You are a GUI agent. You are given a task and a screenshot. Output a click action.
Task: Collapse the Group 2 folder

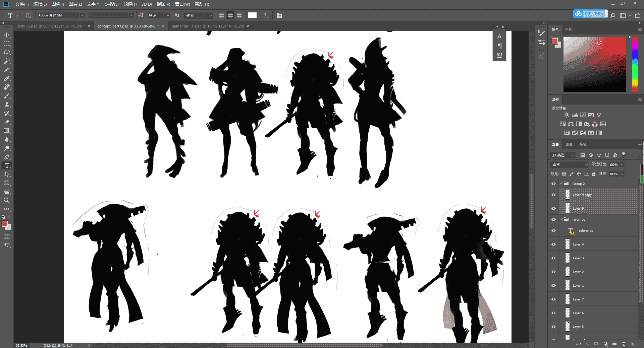point(561,184)
